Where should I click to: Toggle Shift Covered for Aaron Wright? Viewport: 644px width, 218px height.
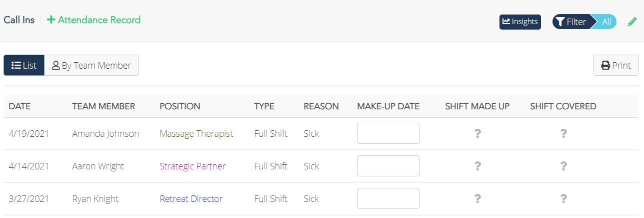click(x=563, y=166)
